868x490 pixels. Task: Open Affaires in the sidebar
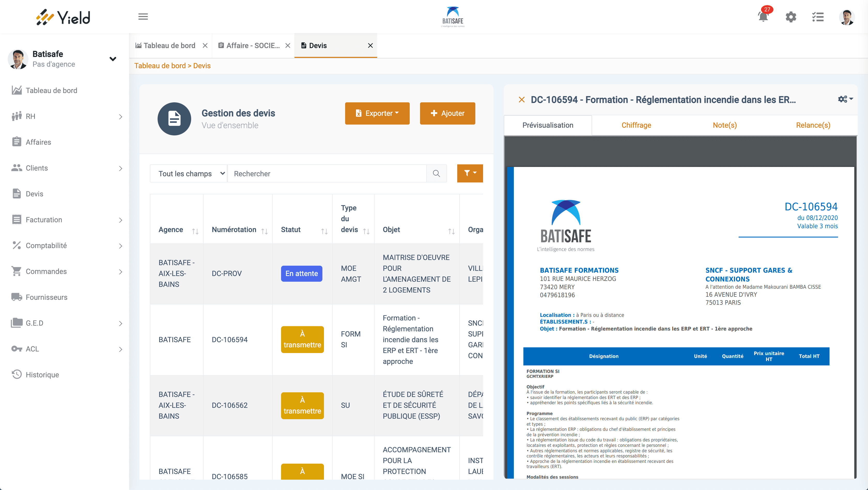pos(38,142)
